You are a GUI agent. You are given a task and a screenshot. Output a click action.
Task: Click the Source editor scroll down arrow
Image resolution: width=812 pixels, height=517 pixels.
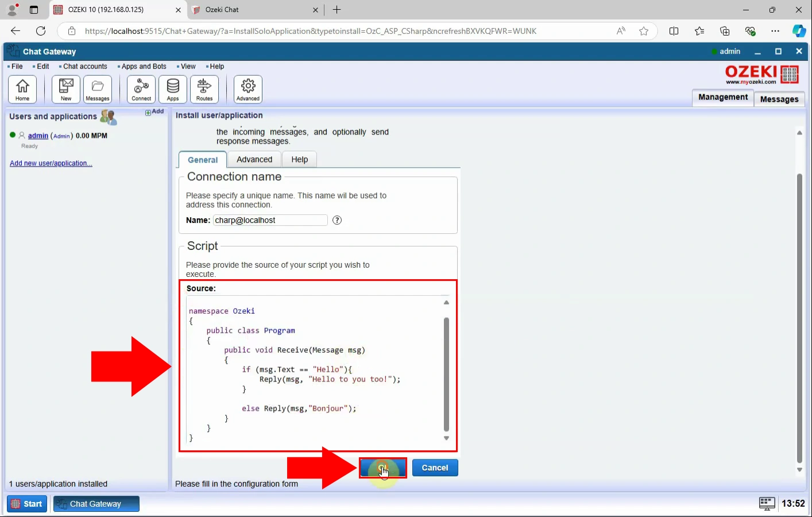click(446, 438)
